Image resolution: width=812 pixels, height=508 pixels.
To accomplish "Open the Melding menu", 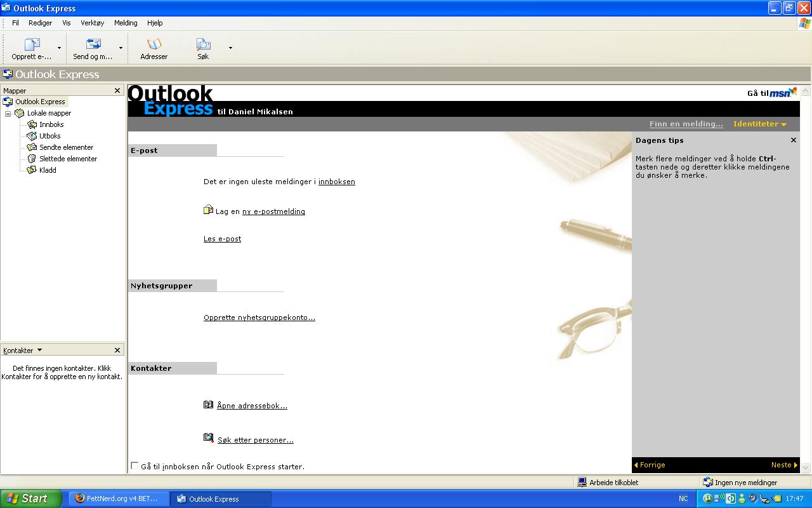I will click(x=126, y=23).
